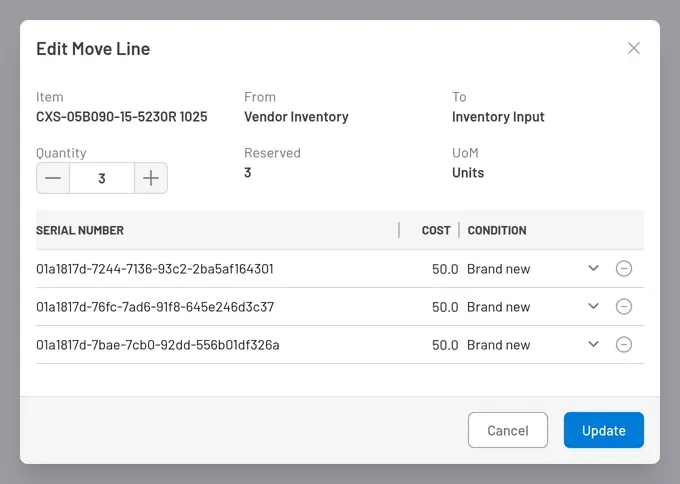Open condition dropdown for serial ending 556b01df326a

point(593,344)
